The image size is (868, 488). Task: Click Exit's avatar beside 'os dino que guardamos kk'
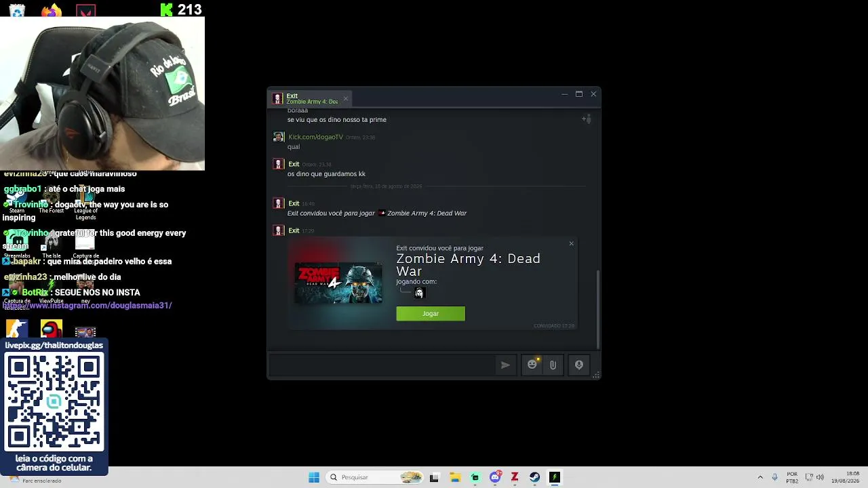pos(278,164)
